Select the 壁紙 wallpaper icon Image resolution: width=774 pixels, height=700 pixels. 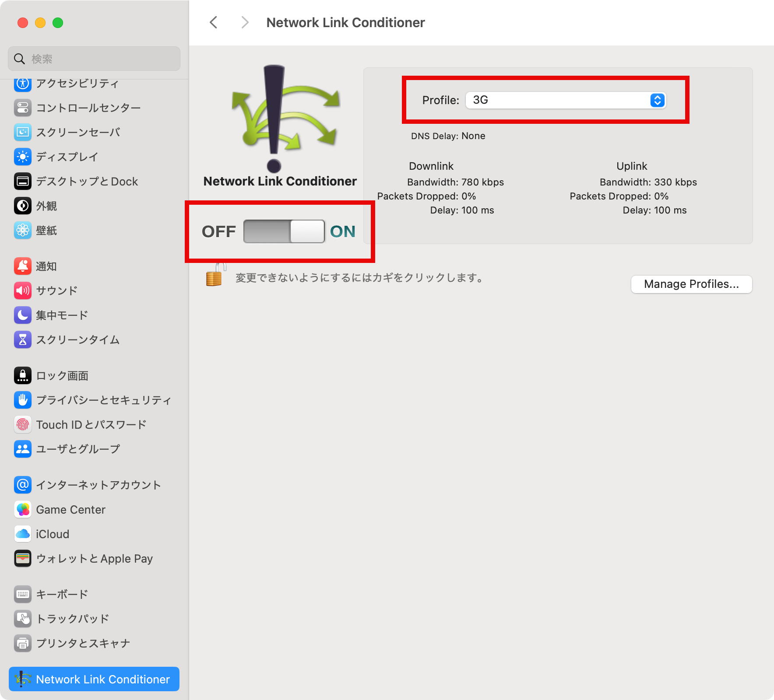tap(23, 230)
